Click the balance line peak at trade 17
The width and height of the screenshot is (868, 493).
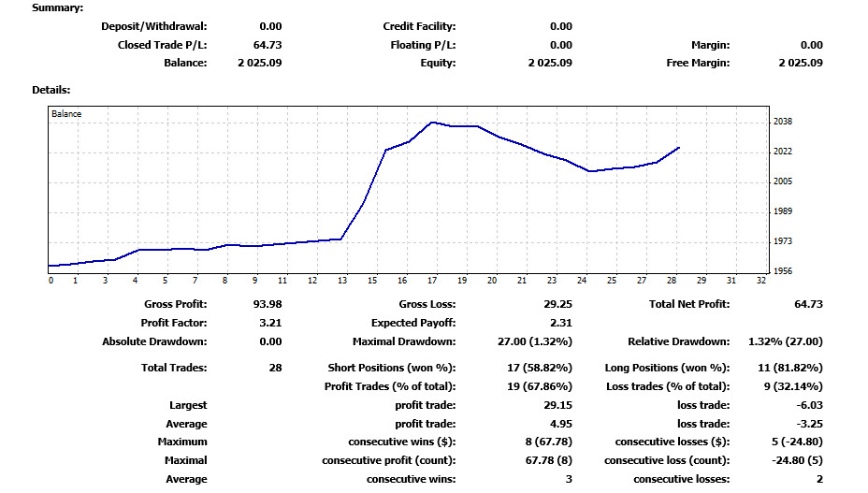tap(431, 122)
